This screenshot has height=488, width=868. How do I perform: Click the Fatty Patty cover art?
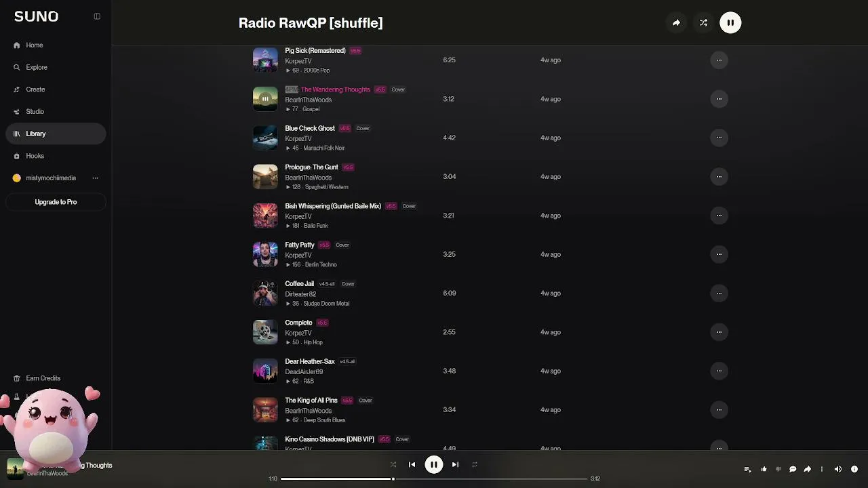tap(265, 254)
